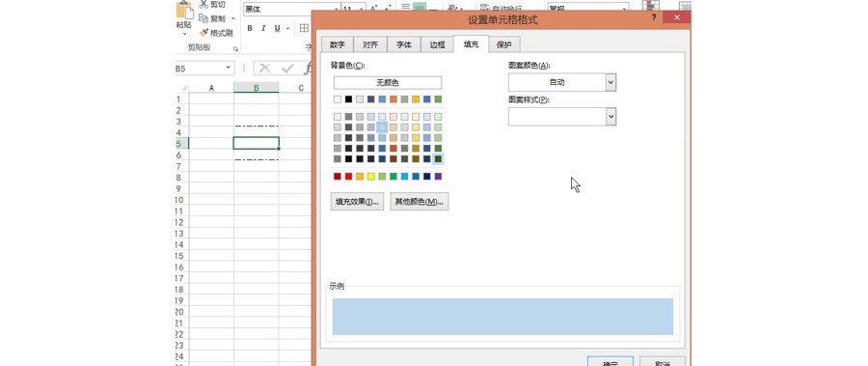The image size is (868, 366).
Task: Switch to the 数字 (Number) tab
Action: point(338,45)
